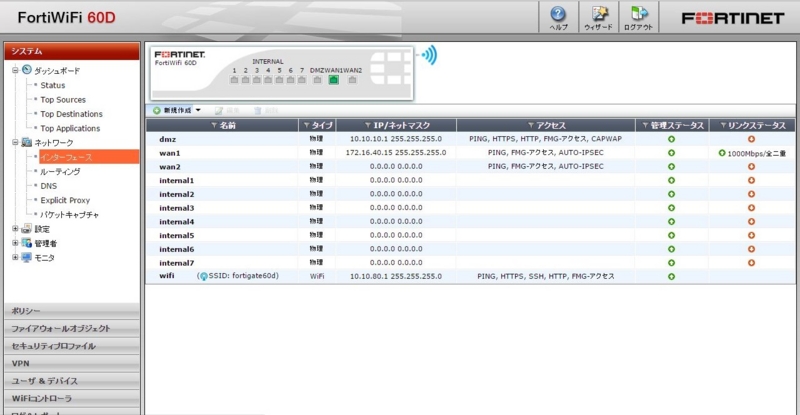Click the access column filter icon
The width and height of the screenshot is (800, 415).
tap(531, 125)
